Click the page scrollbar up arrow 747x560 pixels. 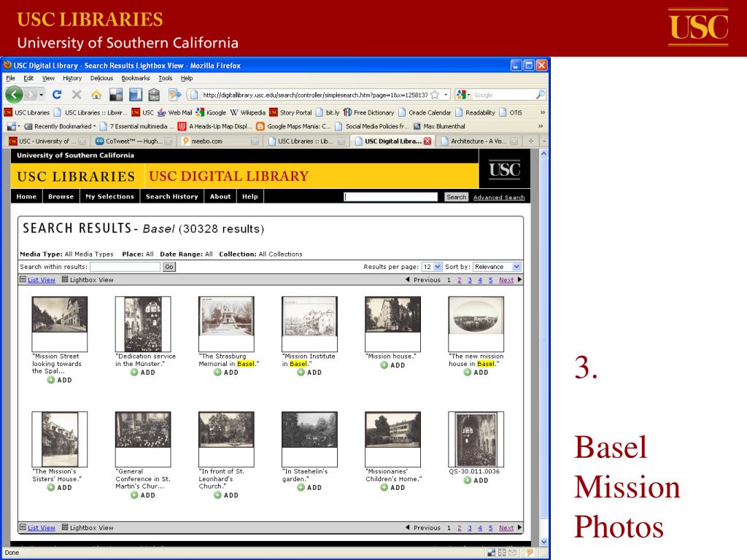[543, 154]
